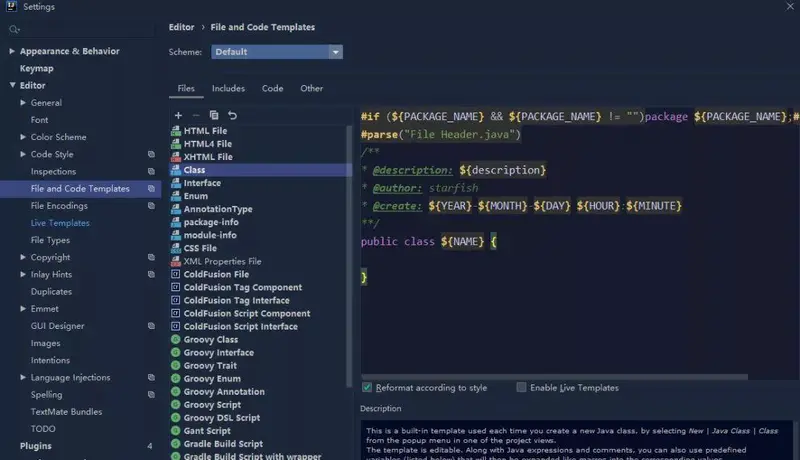800x460 pixels.
Task: Click the Gradle Build Script icon
Action: coord(176,444)
